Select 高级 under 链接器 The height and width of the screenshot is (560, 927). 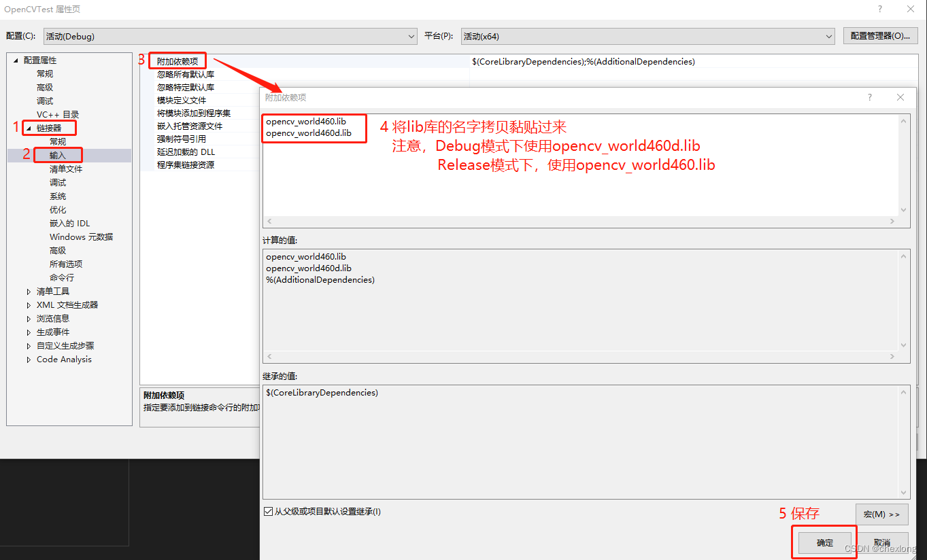pos(58,250)
